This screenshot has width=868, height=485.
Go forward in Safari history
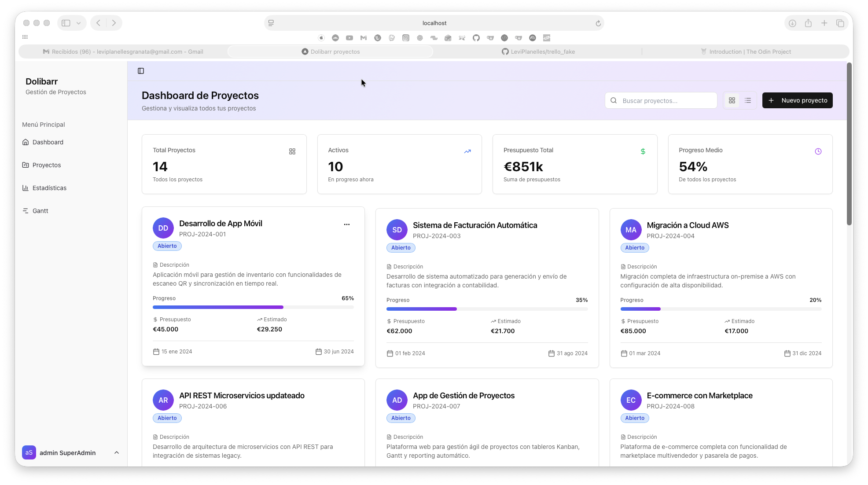point(114,23)
